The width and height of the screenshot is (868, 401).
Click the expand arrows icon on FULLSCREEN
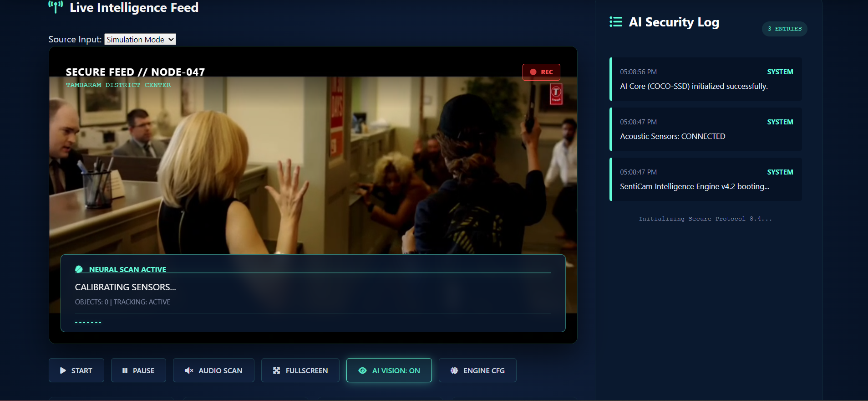(x=276, y=370)
